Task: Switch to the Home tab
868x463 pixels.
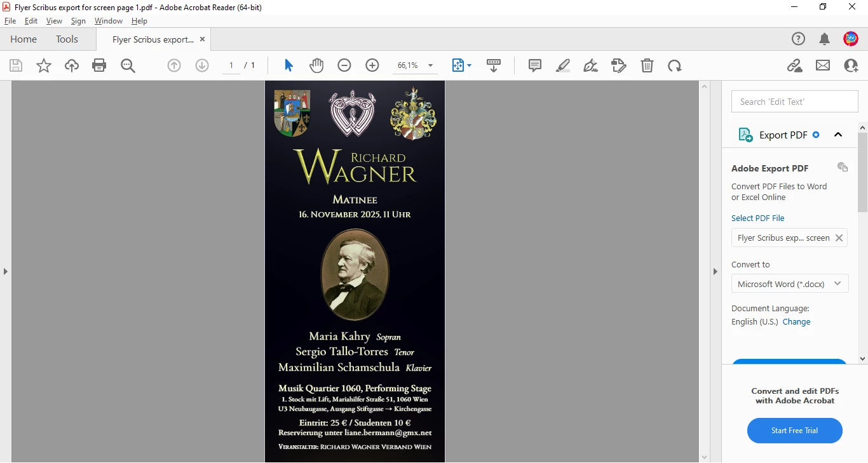Action: pyautogui.click(x=24, y=39)
